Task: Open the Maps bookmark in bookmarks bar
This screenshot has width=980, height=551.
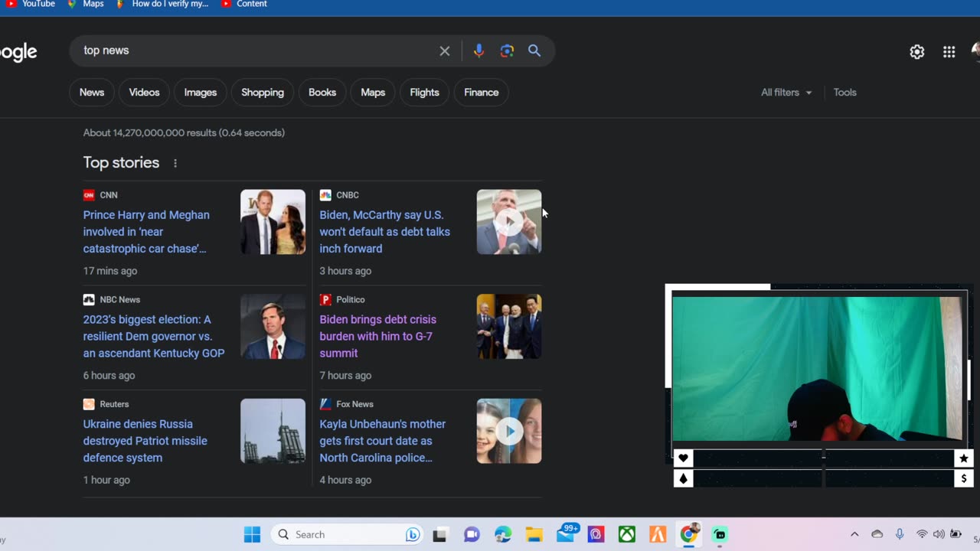Action: click(x=86, y=4)
